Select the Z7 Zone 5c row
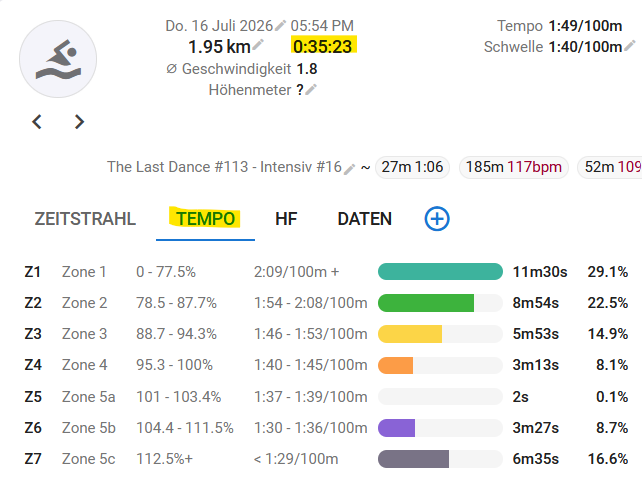 click(326, 459)
